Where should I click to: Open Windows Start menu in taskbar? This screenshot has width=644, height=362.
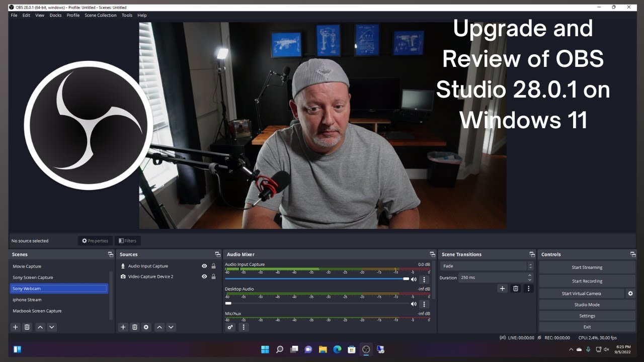click(x=265, y=349)
